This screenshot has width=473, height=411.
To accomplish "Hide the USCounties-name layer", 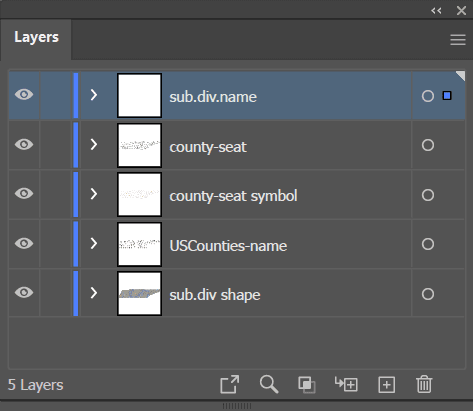I will point(24,243).
